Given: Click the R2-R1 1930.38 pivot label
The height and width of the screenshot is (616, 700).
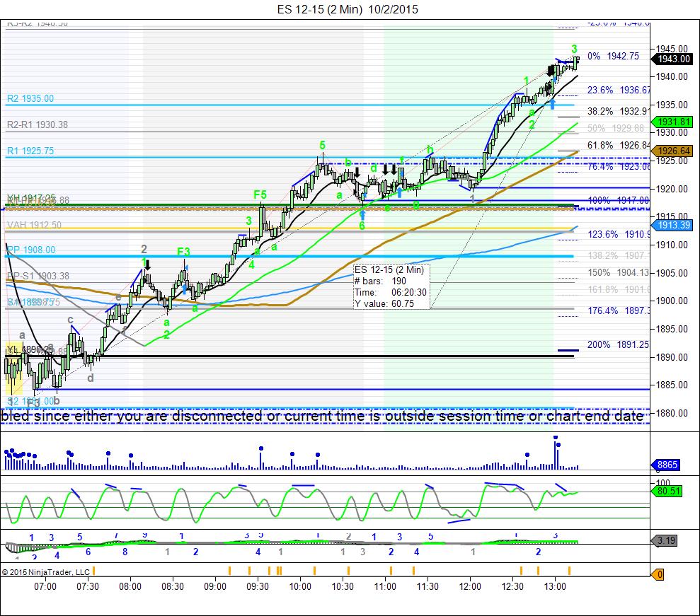Looking at the screenshot, I should (38, 125).
